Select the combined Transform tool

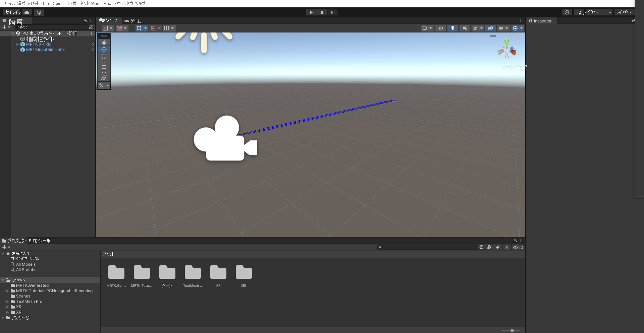(104, 77)
